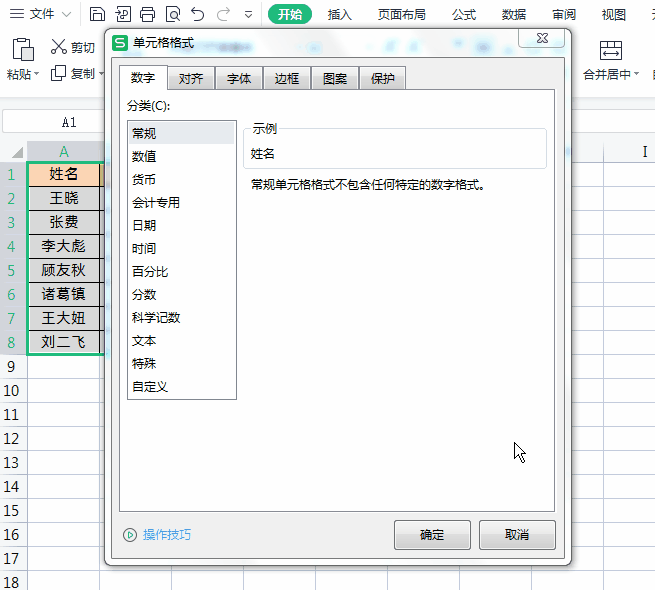Choose 货币 in the category list
Screen dimensions: 655x590
(x=181, y=179)
